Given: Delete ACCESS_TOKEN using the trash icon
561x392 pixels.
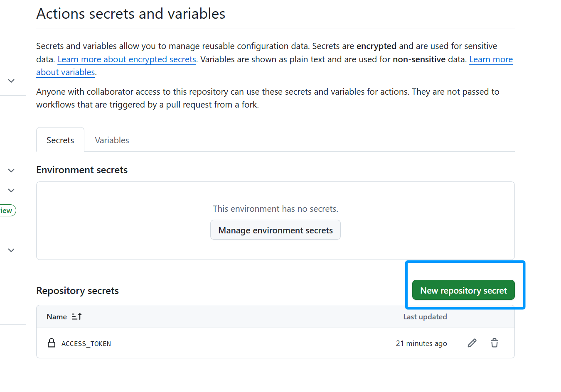Looking at the screenshot, I should [494, 343].
